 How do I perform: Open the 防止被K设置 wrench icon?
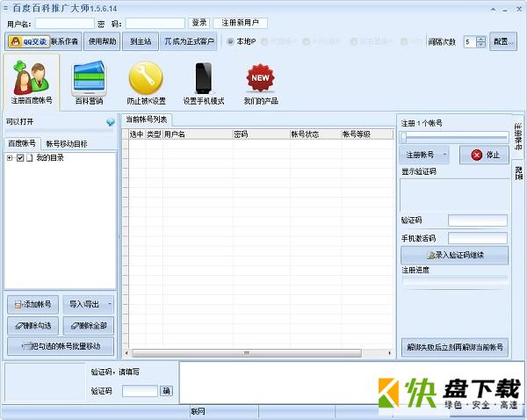coord(146,83)
